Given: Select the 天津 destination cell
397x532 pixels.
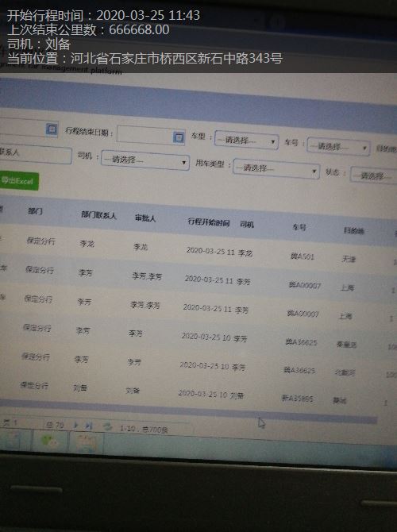Looking at the screenshot, I should 349,259.
